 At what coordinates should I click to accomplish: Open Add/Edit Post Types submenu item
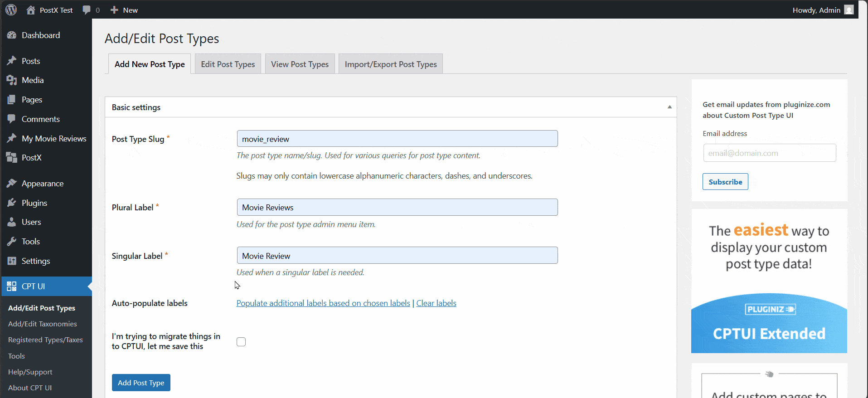[42, 308]
